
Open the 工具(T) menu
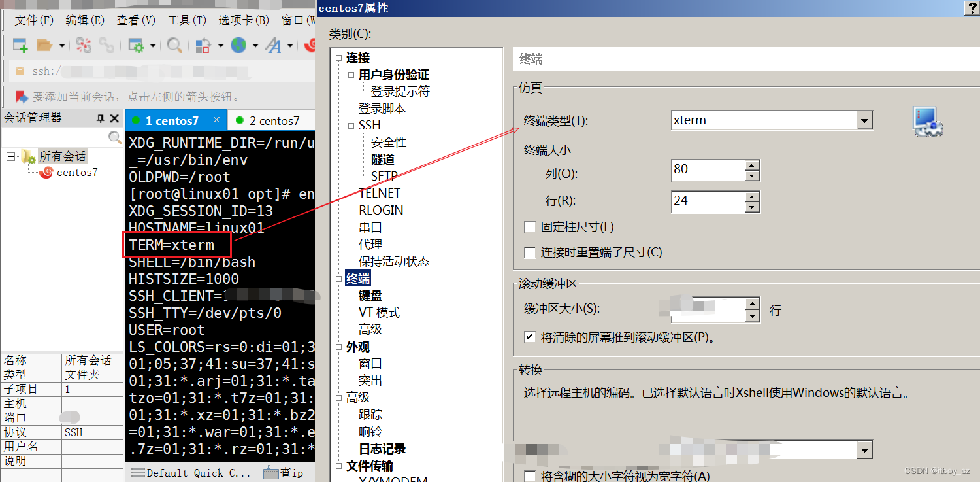coord(187,20)
